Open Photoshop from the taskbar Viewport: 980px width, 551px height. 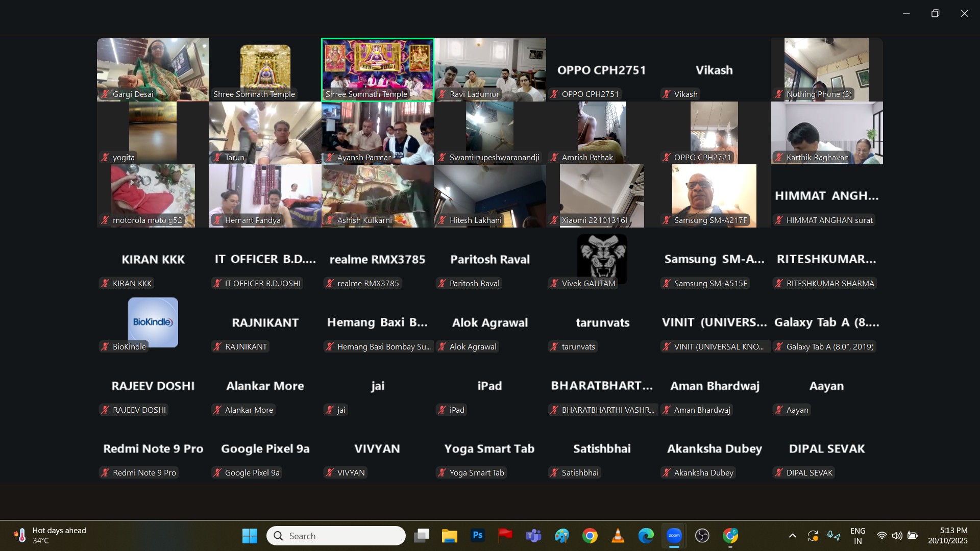click(478, 536)
